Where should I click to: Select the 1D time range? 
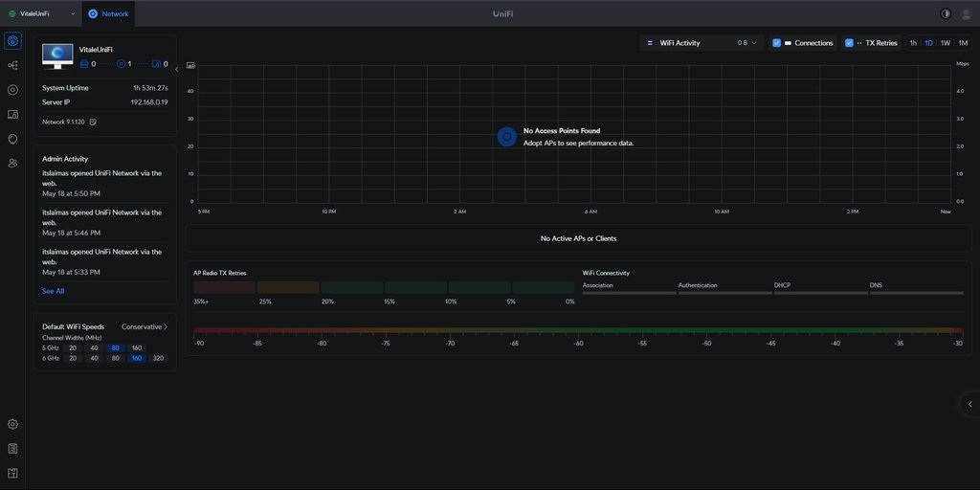tap(928, 43)
